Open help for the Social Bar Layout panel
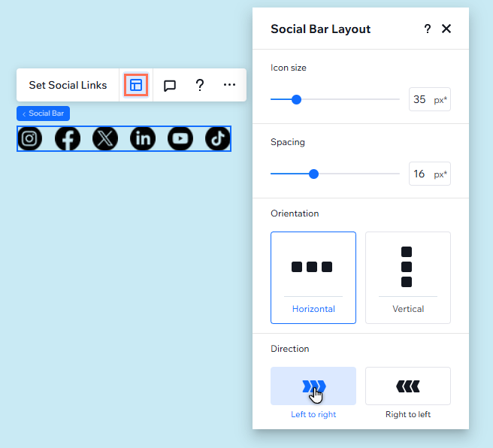Viewport: 493px width, 448px height. (x=428, y=29)
